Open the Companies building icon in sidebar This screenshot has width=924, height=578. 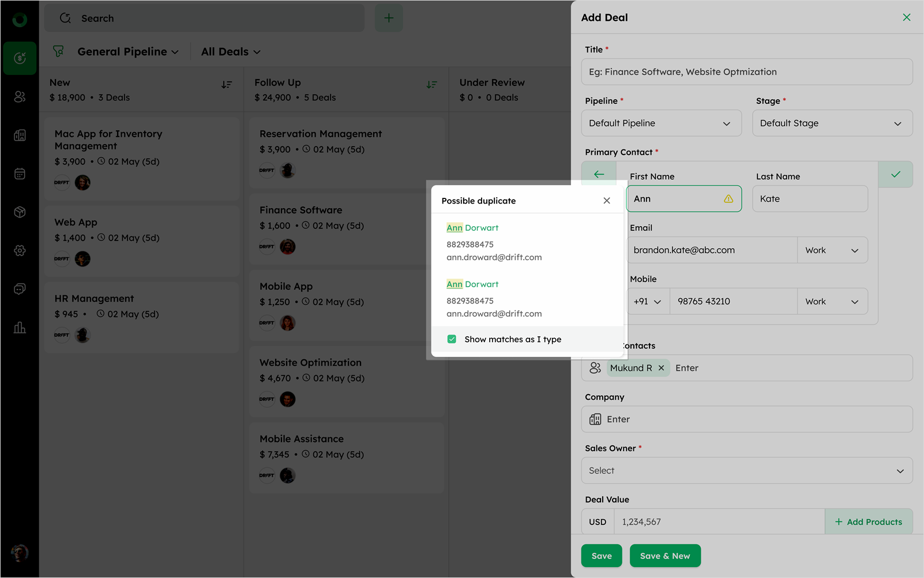(x=20, y=136)
